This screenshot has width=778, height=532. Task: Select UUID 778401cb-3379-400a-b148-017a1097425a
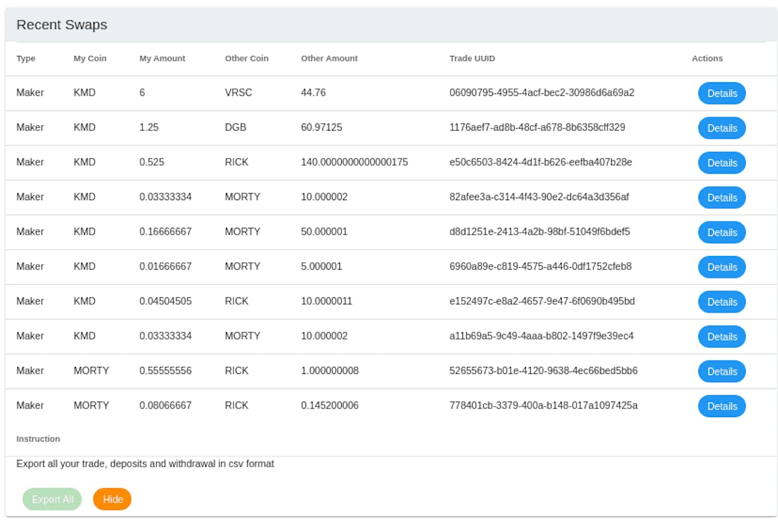543,405
